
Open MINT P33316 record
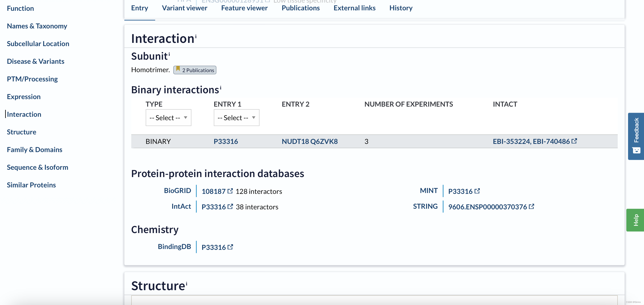(460, 191)
